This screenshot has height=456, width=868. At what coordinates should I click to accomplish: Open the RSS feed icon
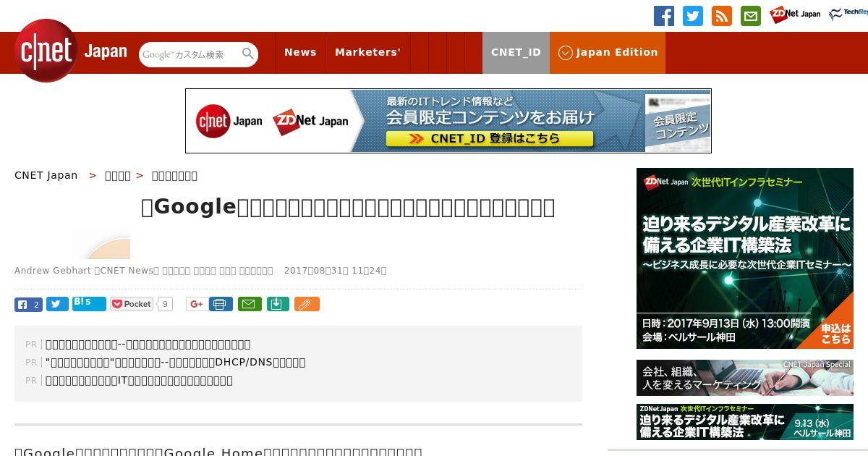coord(722,16)
